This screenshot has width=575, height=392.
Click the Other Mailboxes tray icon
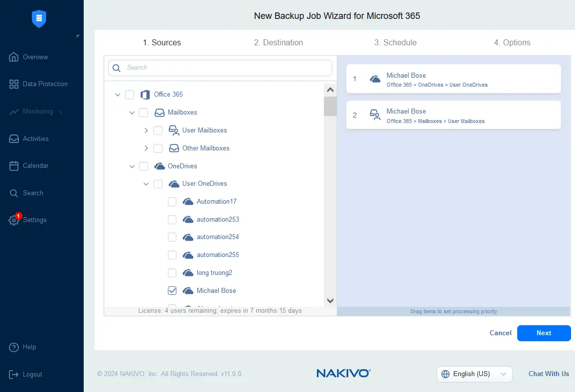pos(174,148)
